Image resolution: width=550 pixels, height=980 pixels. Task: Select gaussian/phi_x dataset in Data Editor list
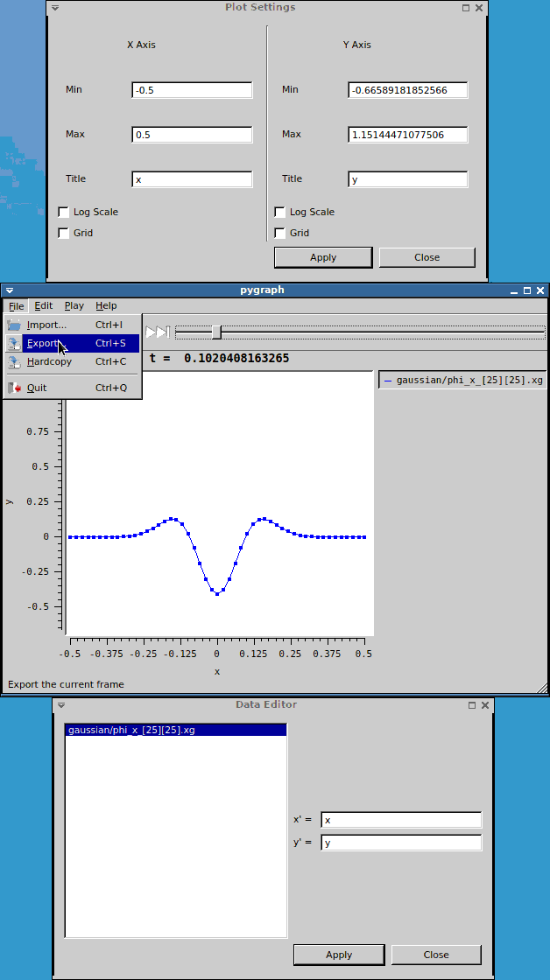[x=175, y=730]
